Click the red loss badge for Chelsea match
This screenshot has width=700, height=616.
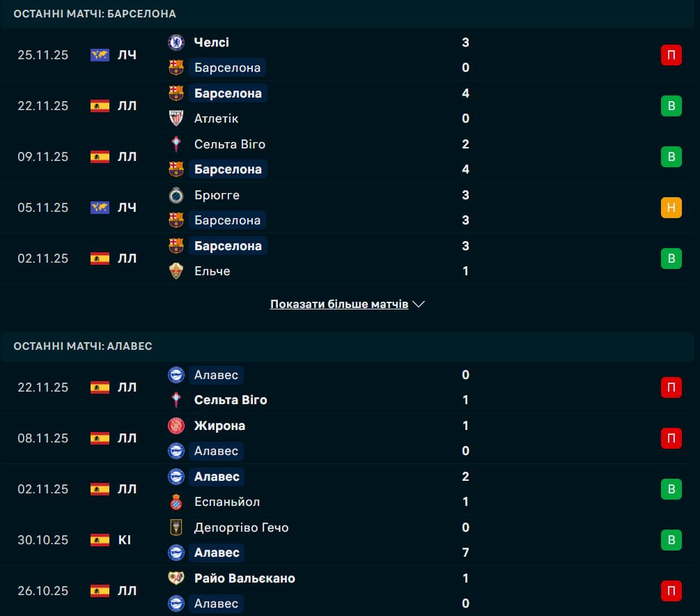(671, 55)
